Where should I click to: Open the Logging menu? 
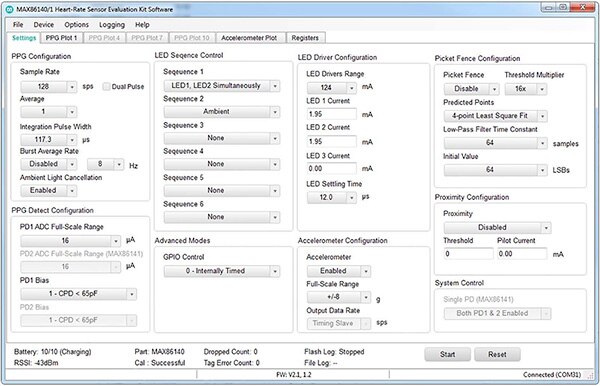pyautogui.click(x=112, y=25)
